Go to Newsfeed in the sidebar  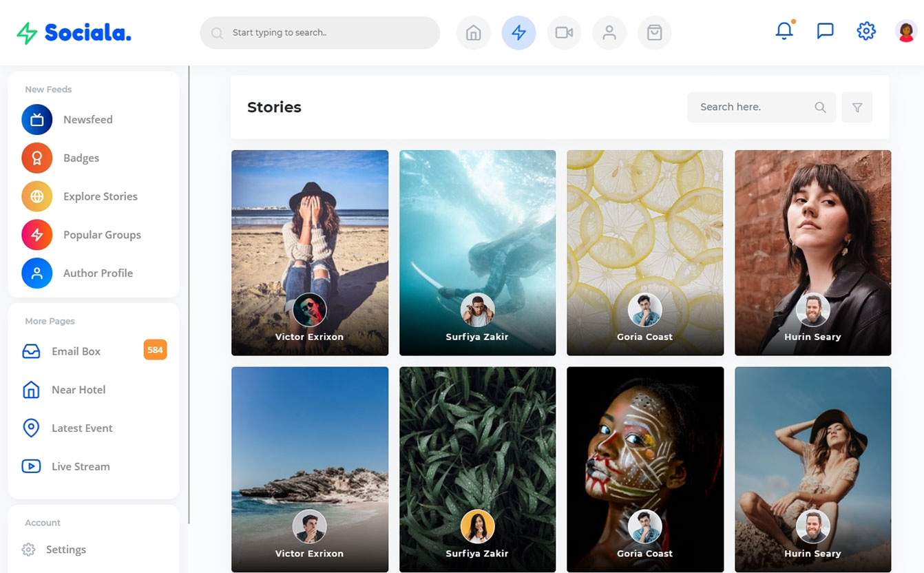click(x=87, y=120)
